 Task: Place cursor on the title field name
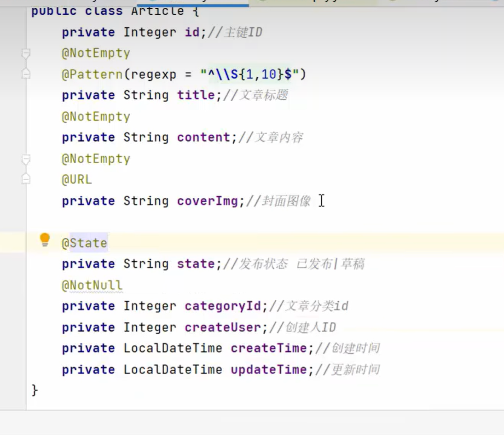pos(196,95)
